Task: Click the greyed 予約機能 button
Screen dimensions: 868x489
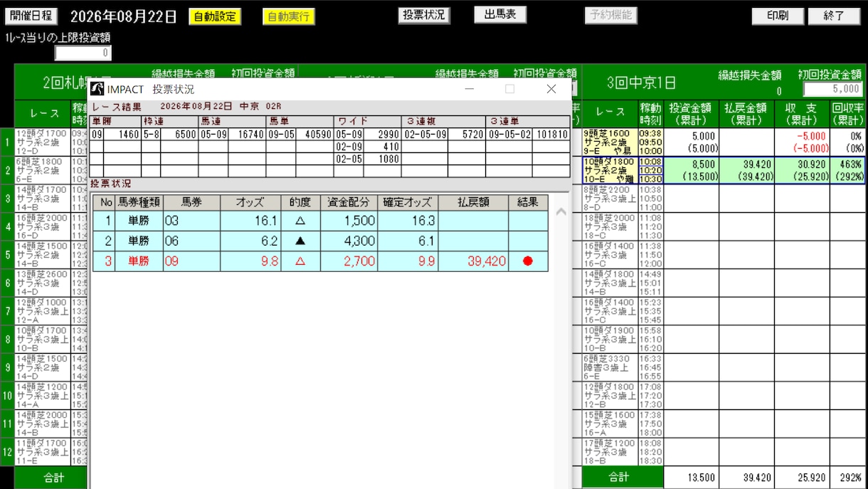Action: (x=611, y=15)
